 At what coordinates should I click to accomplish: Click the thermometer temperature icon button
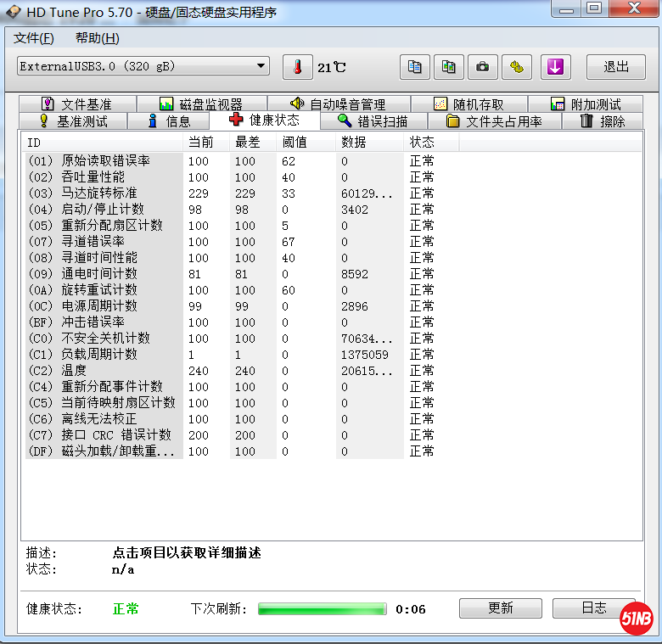(x=298, y=67)
